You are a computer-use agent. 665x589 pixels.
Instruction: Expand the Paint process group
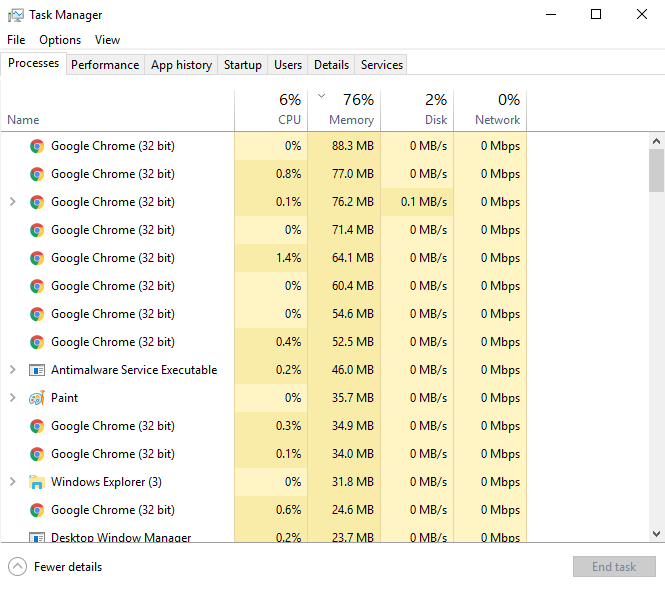pyautogui.click(x=13, y=398)
